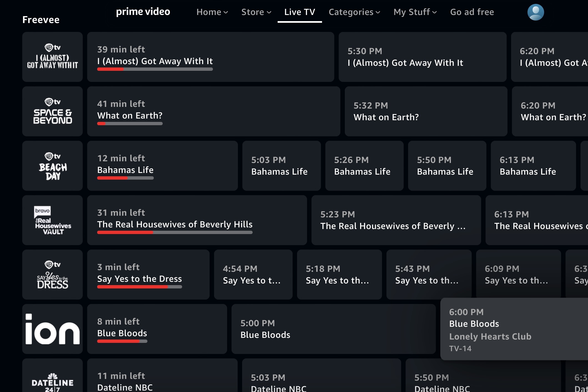Select the ion channel logo
The height and width of the screenshot is (392, 588).
pos(52,329)
